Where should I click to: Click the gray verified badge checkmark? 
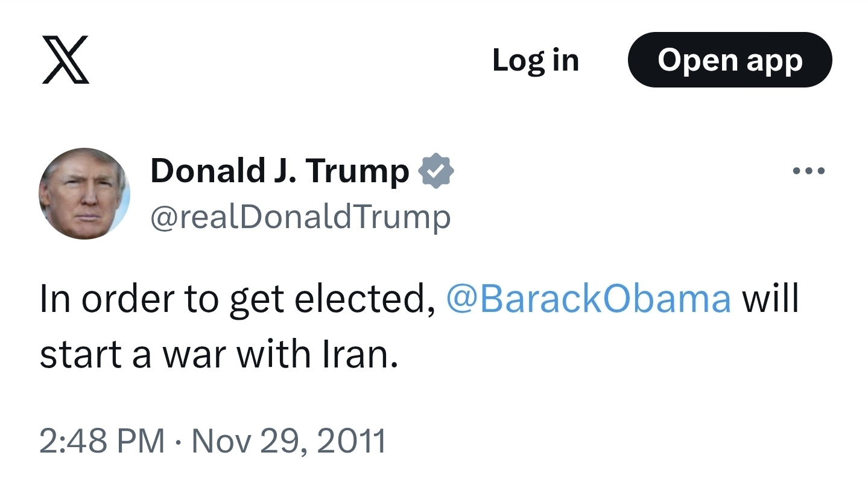[x=436, y=171]
